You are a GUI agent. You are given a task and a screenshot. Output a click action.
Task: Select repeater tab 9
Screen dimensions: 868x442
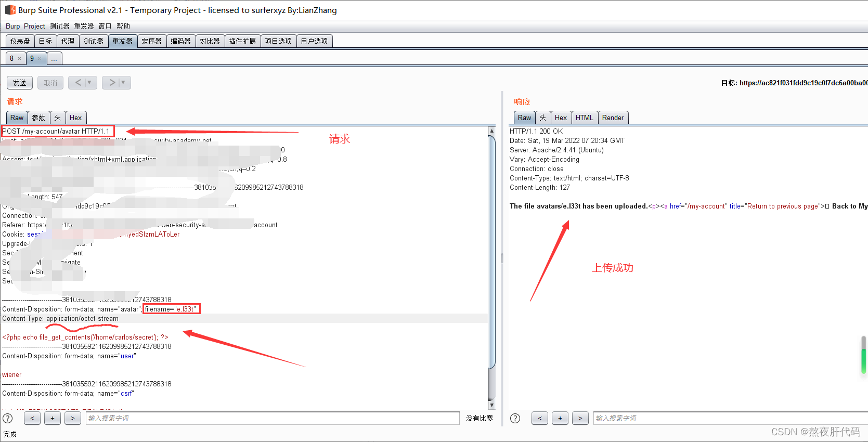(x=32, y=58)
